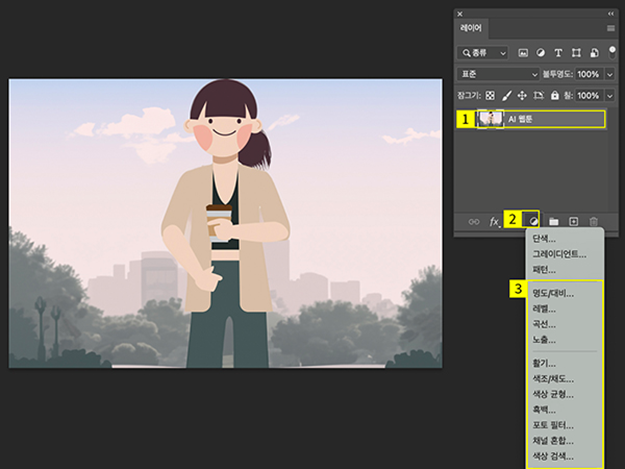625x469 pixels.
Task: Select the AI 웹툰 layer name
Action: 520,119
